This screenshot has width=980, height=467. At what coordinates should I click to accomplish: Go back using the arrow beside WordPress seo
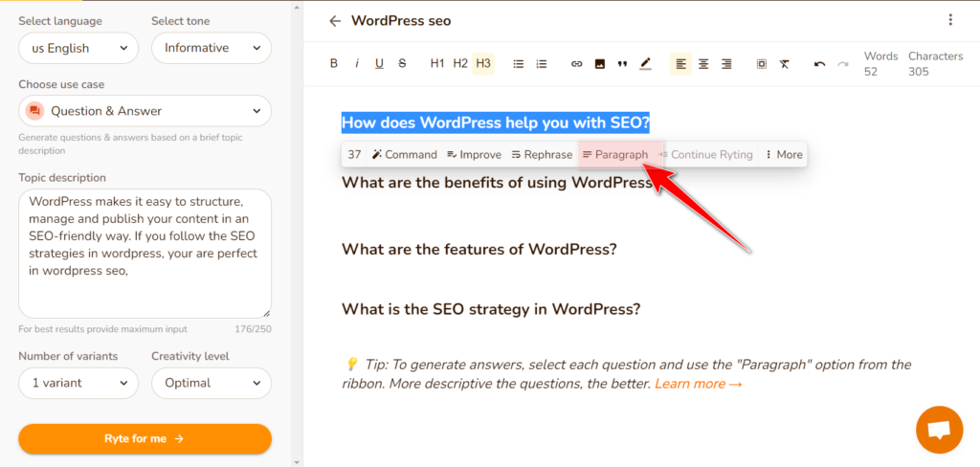335,21
